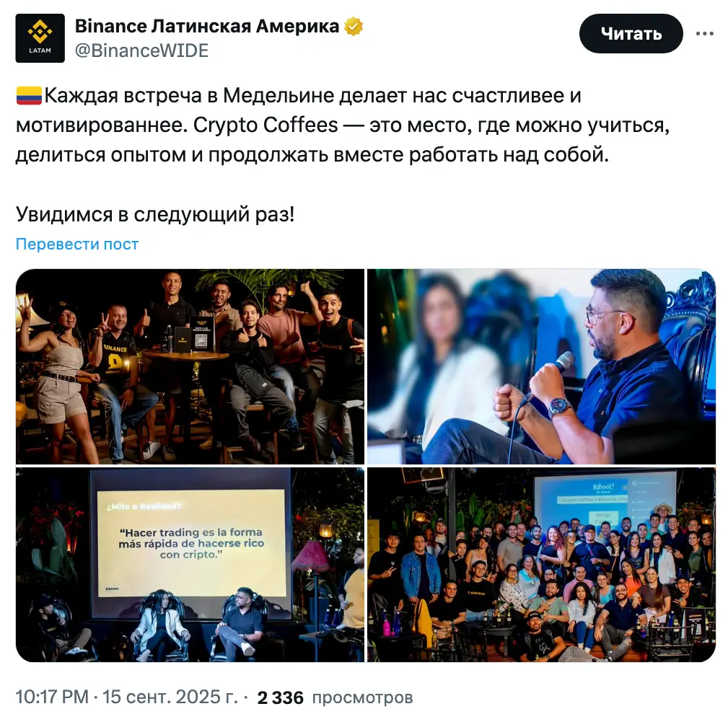Click the Читать follow button

(631, 33)
